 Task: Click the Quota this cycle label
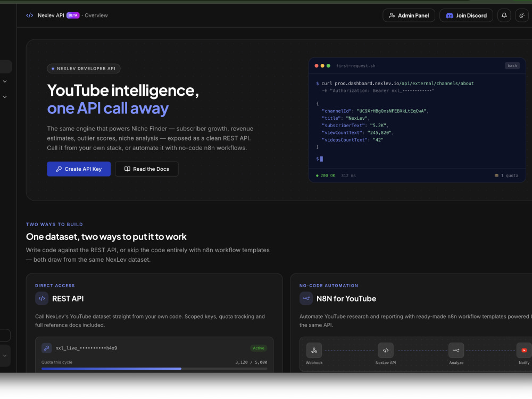pos(57,362)
